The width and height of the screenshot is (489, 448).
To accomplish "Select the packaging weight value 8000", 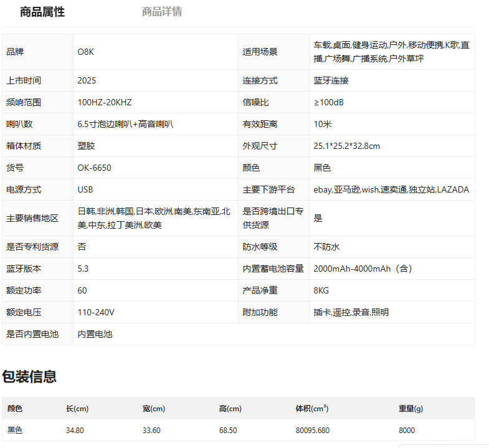I will click(x=407, y=430).
